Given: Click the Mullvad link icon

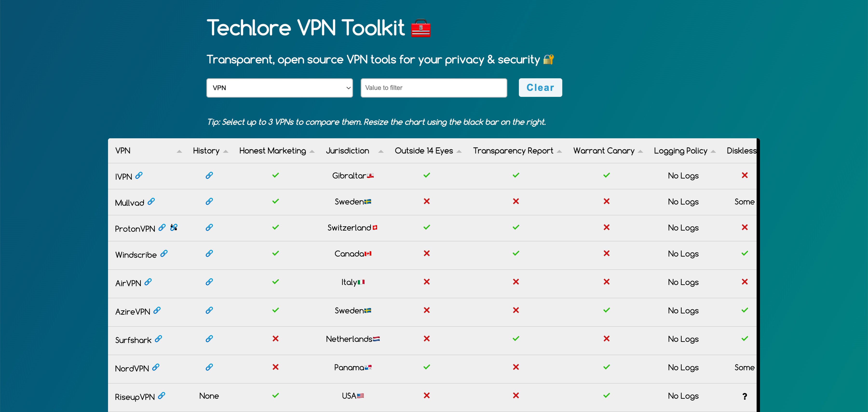Looking at the screenshot, I should click(151, 202).
